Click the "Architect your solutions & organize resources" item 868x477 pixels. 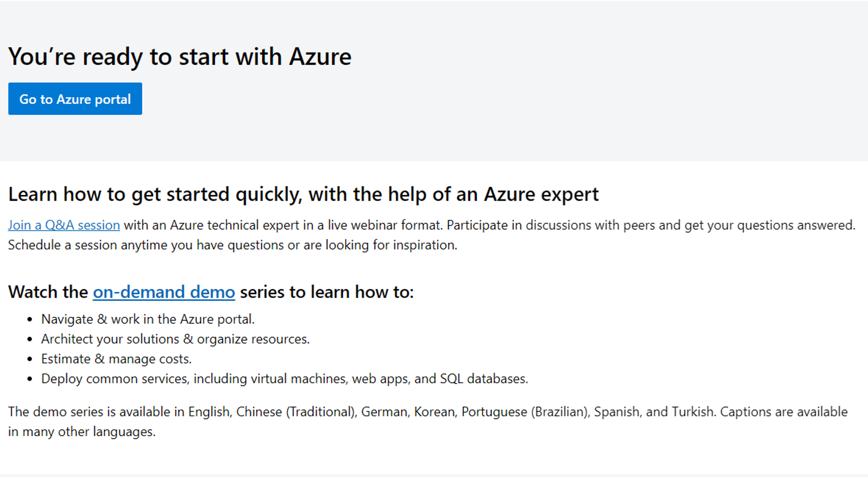[175, 339]
